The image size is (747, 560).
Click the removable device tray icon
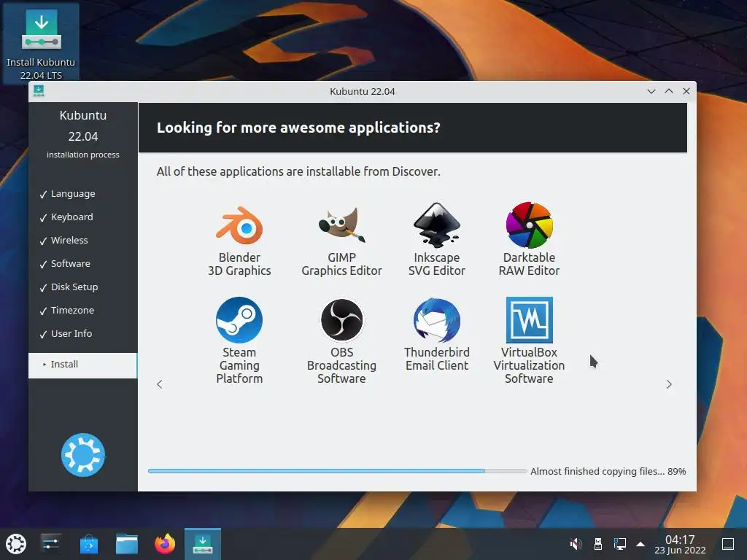coord(598,544)
